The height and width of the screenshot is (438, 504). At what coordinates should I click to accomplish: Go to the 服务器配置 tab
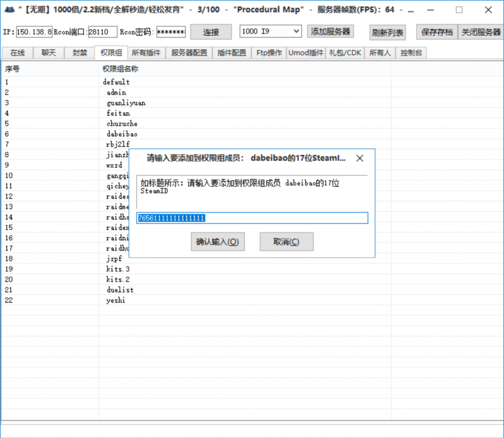[x=189, y=53]
